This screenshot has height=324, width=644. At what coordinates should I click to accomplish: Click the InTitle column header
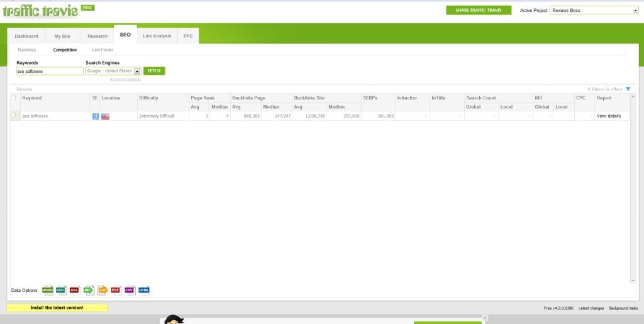coord(438,98)
